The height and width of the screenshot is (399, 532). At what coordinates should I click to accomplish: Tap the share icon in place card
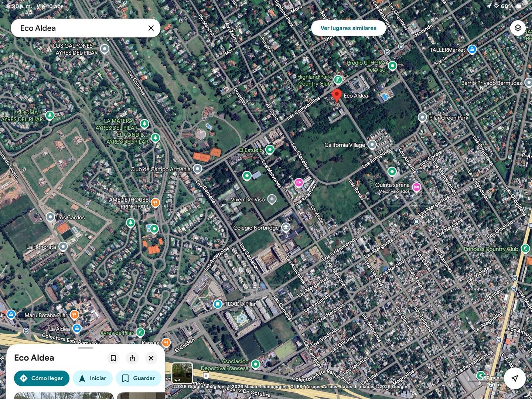click(x=132, y=358)
